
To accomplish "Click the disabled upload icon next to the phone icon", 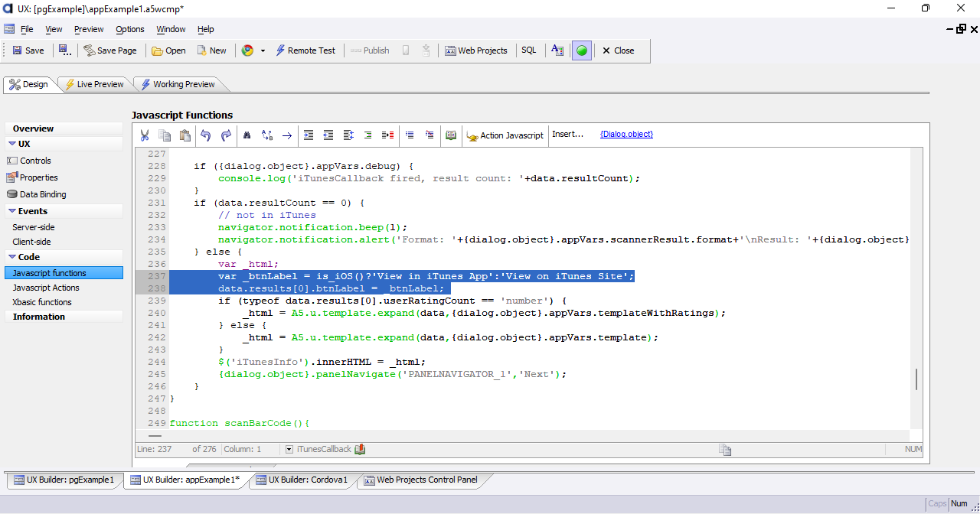I will [x=426, y=50].
